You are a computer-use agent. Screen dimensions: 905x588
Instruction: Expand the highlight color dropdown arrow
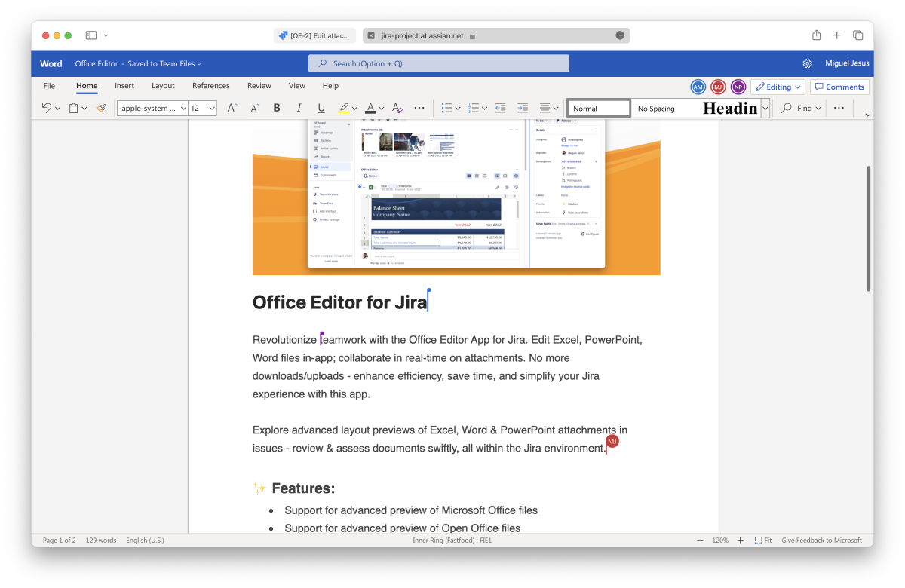pos(355,109)
